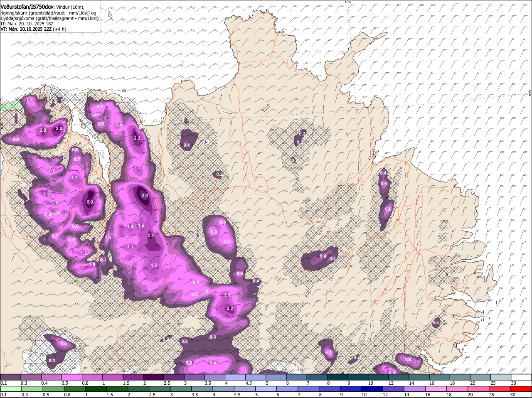Click the 0.2 label on the snow scale
532x398 pixels.
3,383
